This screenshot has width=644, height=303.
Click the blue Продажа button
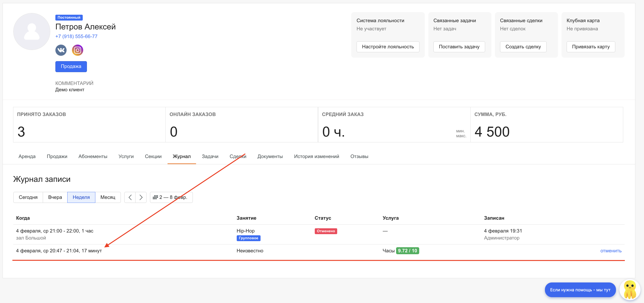tap(71, 67)
